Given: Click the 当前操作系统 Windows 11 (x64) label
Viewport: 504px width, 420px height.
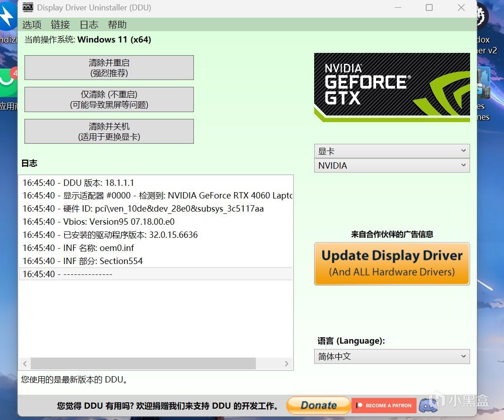Looking at the screenshot, I should [x=87, y=39].
